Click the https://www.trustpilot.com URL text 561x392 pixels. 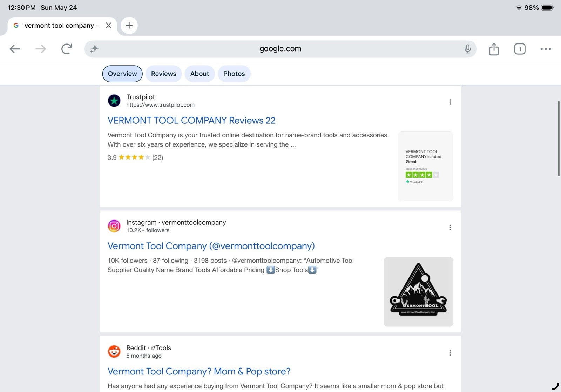pyautogui.click(x=160, y=105)
